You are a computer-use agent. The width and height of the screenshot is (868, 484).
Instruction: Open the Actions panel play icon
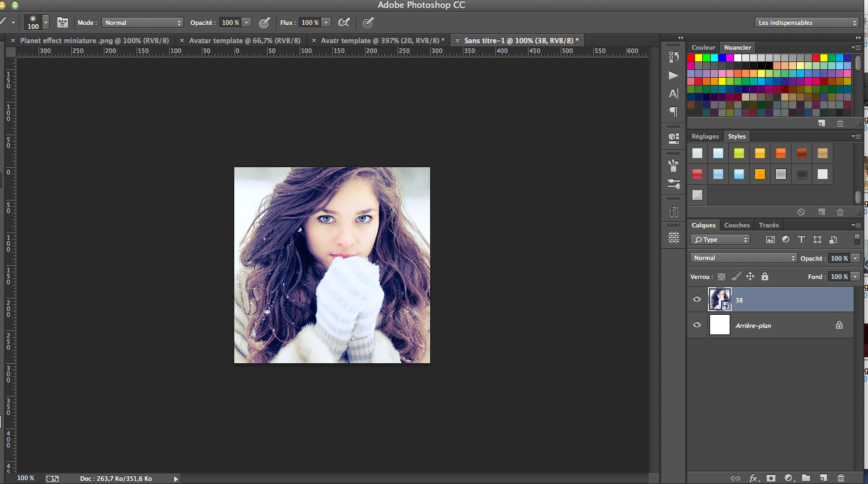pos(674,76)
